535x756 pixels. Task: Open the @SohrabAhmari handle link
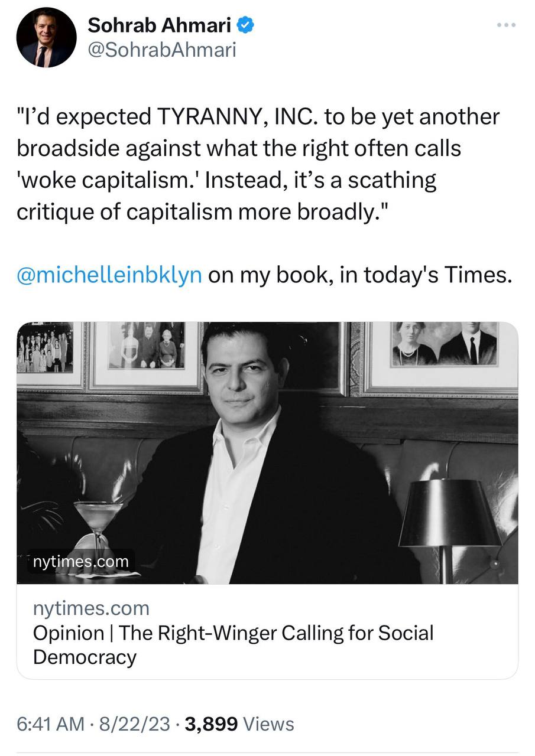click(161, 50)
